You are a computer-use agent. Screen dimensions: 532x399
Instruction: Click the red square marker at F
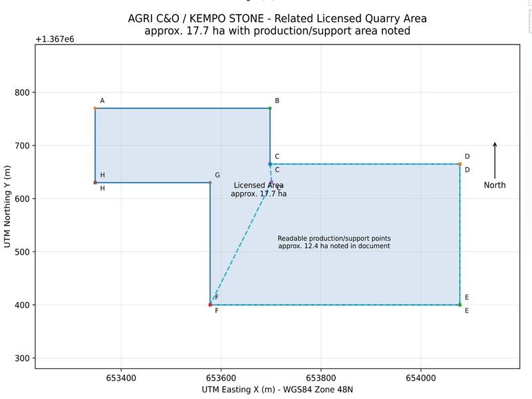pos(210,305)
